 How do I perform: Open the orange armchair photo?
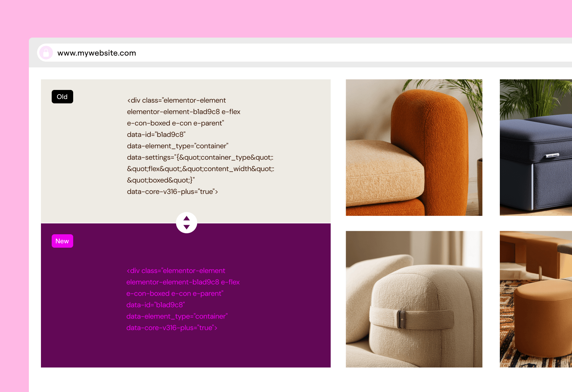(x=414, y=147)
